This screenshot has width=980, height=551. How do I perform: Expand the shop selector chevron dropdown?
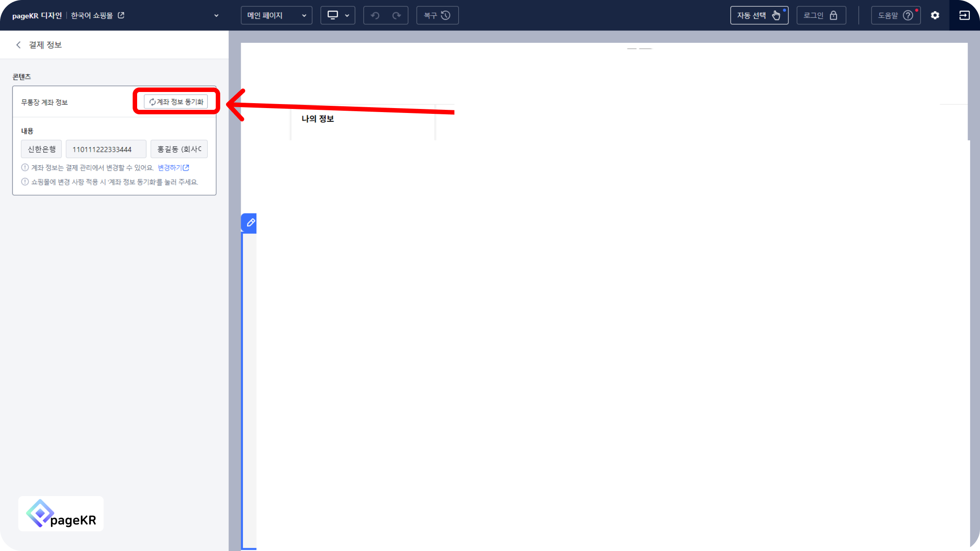pyautogui.click(x=216, y=16)
